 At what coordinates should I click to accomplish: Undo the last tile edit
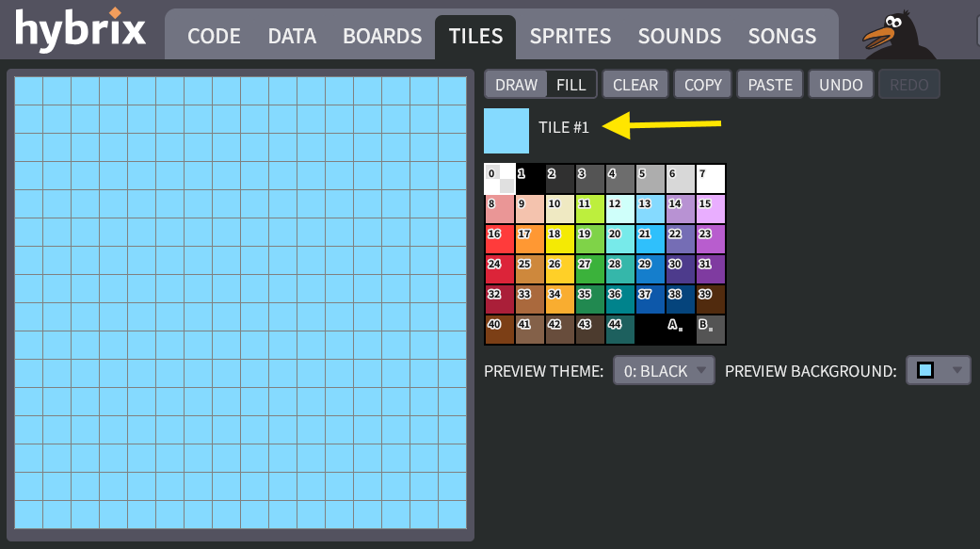(x=841, y=84)
